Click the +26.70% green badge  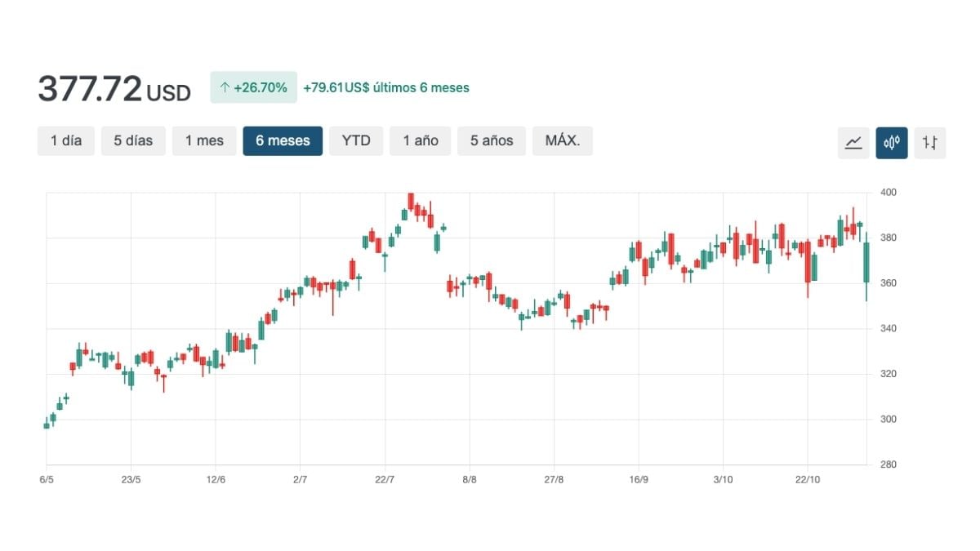pos(256,87)
